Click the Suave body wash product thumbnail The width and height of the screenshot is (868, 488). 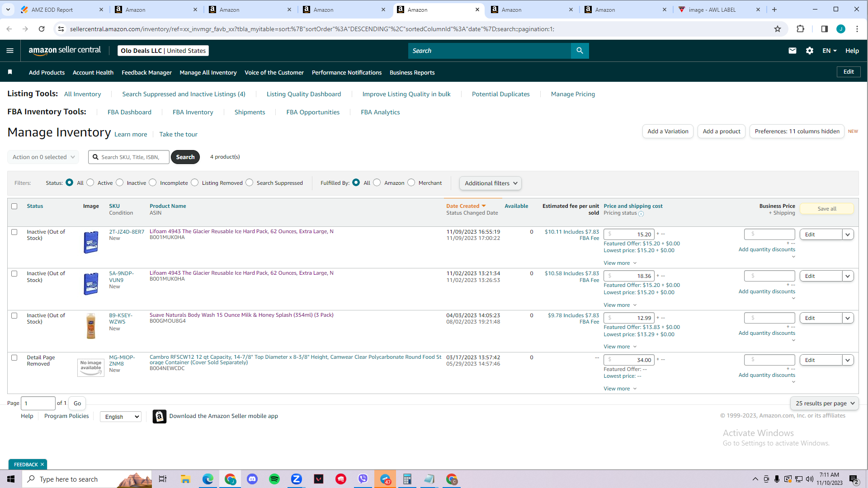click(91, 326)
